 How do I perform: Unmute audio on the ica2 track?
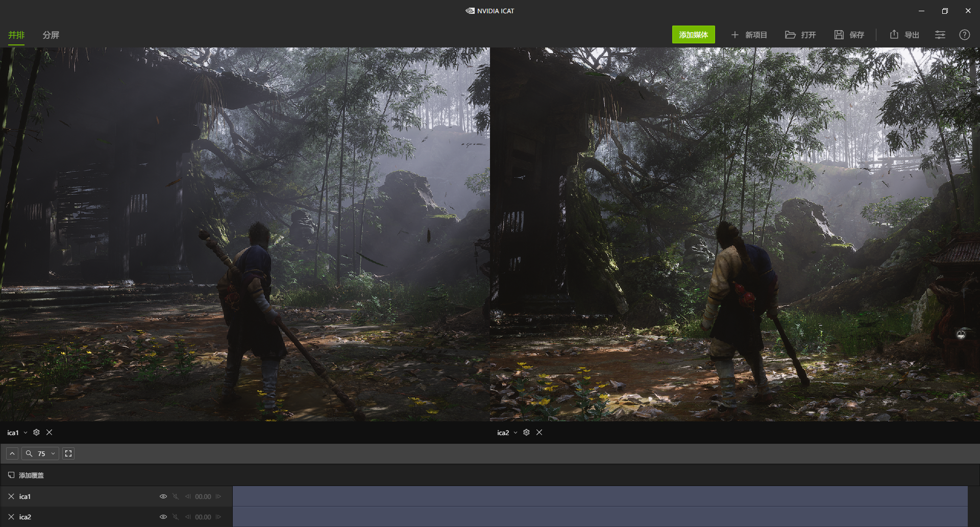[176, 516]
